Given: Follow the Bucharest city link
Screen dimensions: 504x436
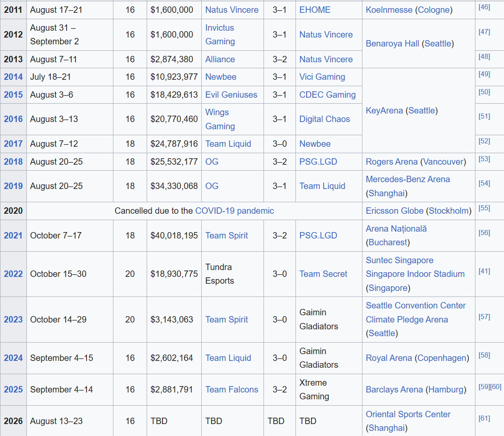Looking at the screenshot, I should [x=388, y=242].
